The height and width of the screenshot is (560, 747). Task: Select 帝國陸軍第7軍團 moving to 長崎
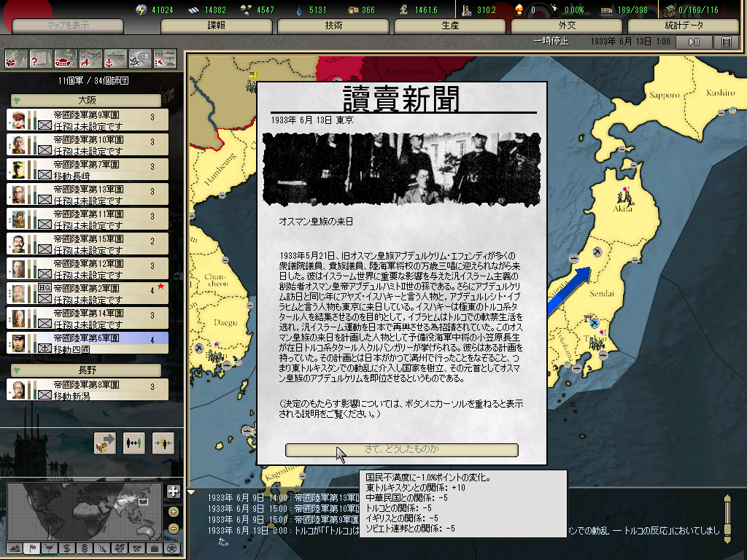coord(88,169)
